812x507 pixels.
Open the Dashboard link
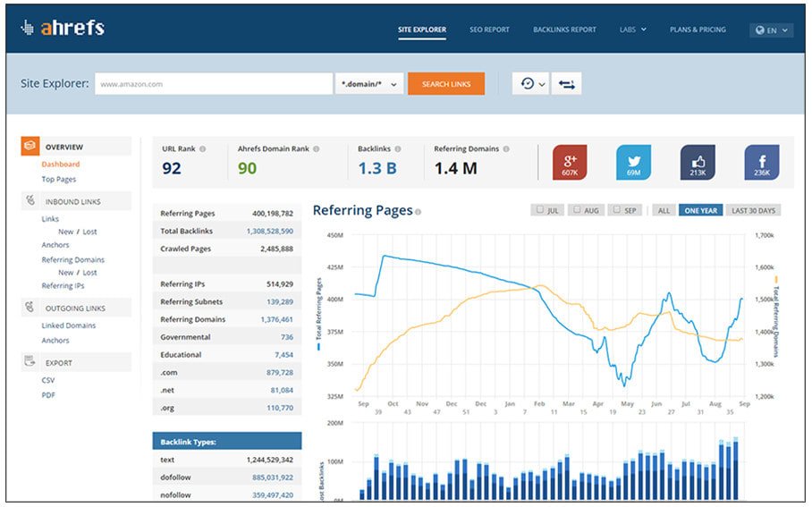[61, 165]
